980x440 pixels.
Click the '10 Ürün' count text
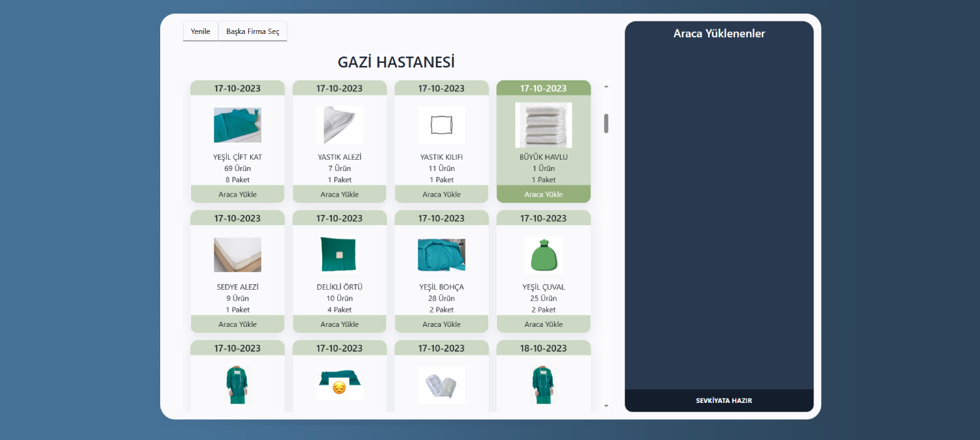pyautogui.click(x=340, y=299)
